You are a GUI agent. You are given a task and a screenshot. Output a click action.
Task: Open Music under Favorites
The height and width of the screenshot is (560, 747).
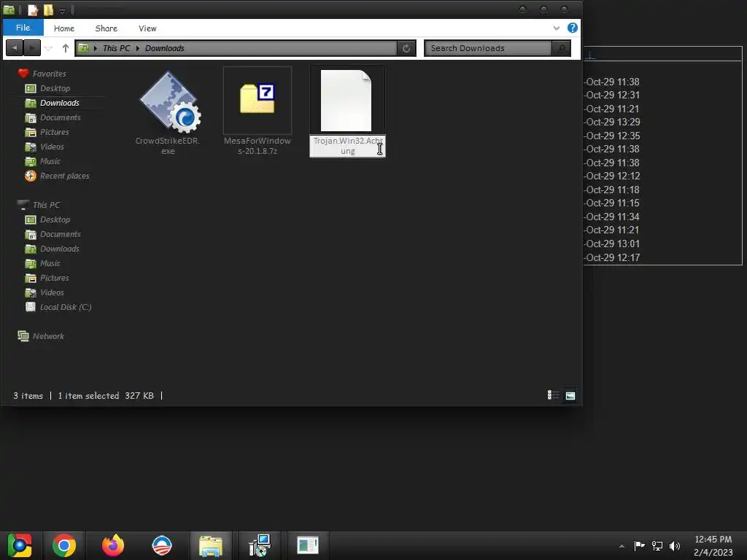click(x=50, y=161)
